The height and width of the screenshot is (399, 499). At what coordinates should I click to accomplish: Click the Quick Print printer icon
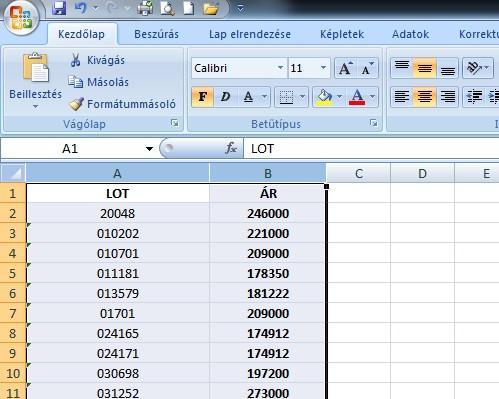pos(145,8)
